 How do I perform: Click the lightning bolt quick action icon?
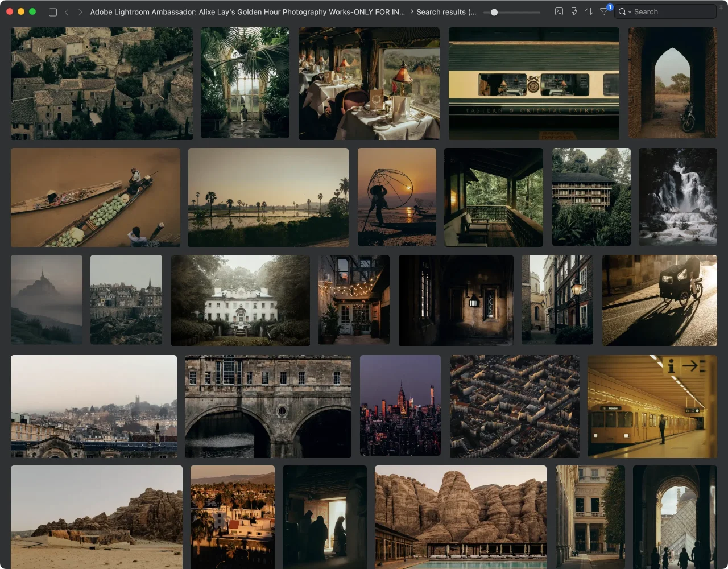[574, 11]
